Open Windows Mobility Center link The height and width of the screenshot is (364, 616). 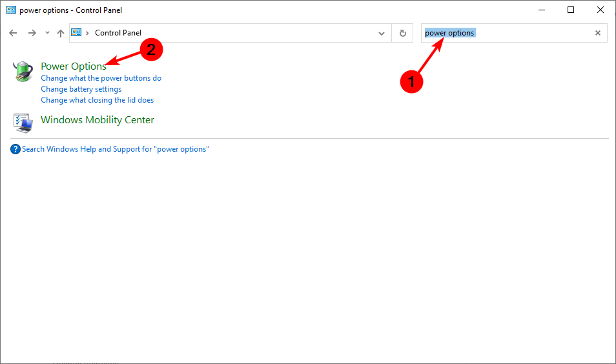(x=98, y=120)
